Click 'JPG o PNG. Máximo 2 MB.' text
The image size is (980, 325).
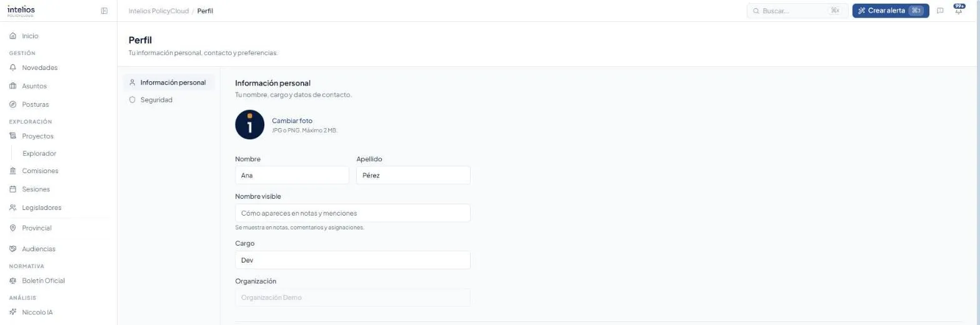click(x=304, y=131)
